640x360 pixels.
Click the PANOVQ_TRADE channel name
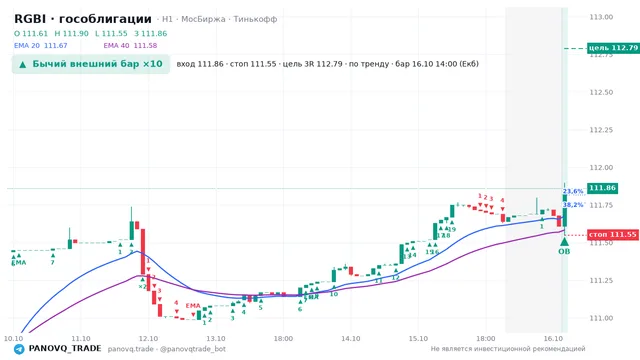tap(65, 349)
